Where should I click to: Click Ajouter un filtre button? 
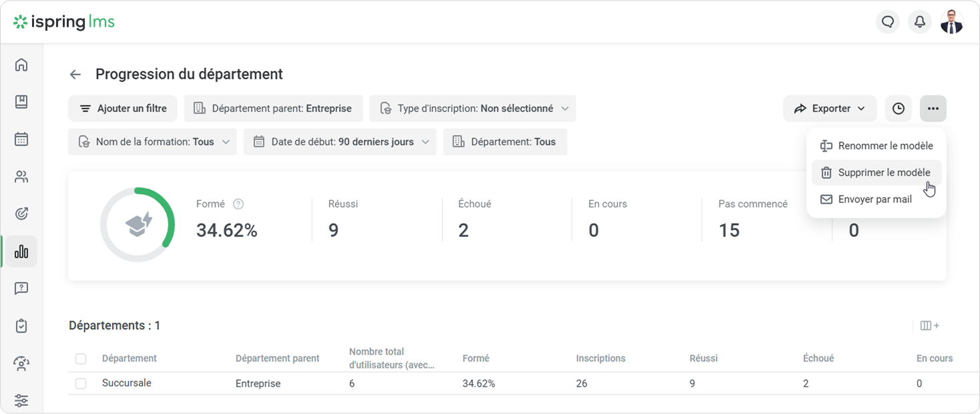point(123,109)
